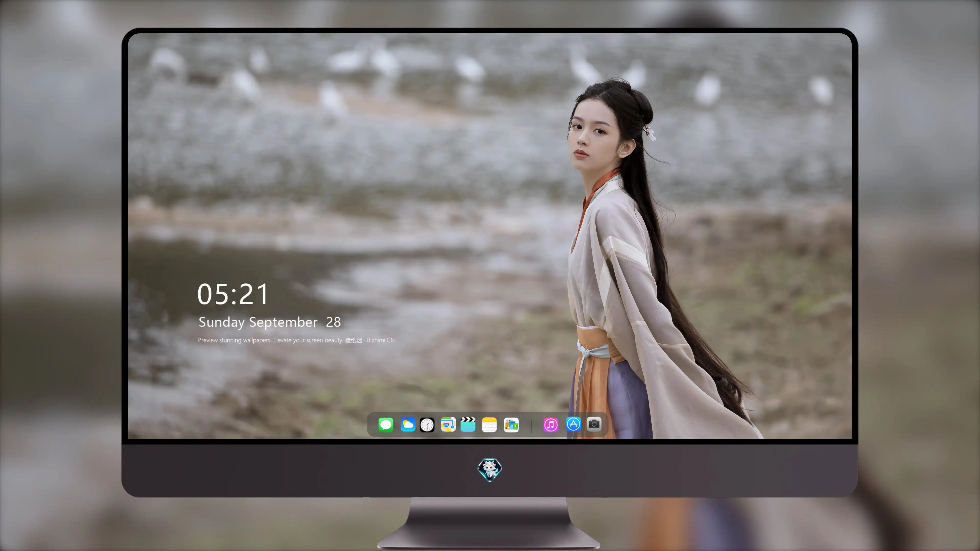Open the Camera app in the dock
Screen dimensions: 980x551
click(x=594, y=424)
